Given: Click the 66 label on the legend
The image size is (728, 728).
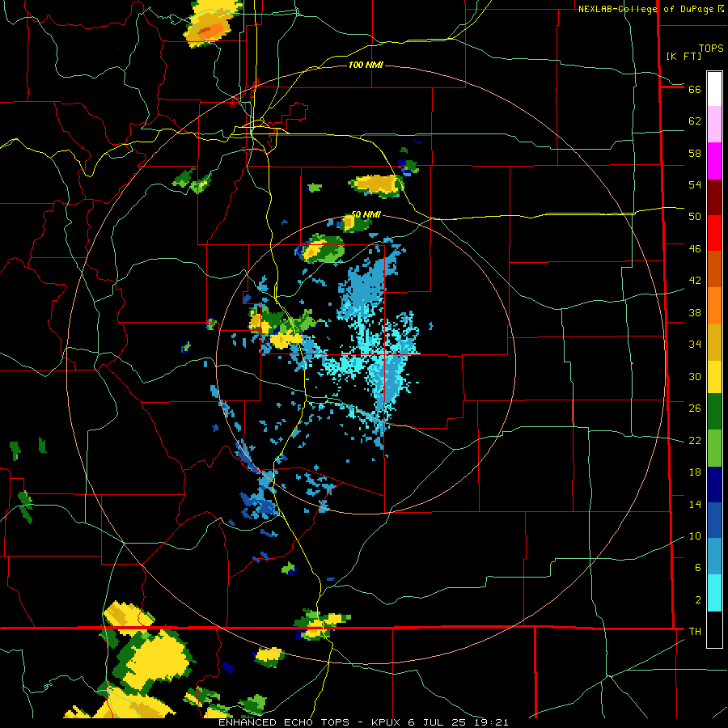Looking at the screenshot, I should [x=695, y=89].
